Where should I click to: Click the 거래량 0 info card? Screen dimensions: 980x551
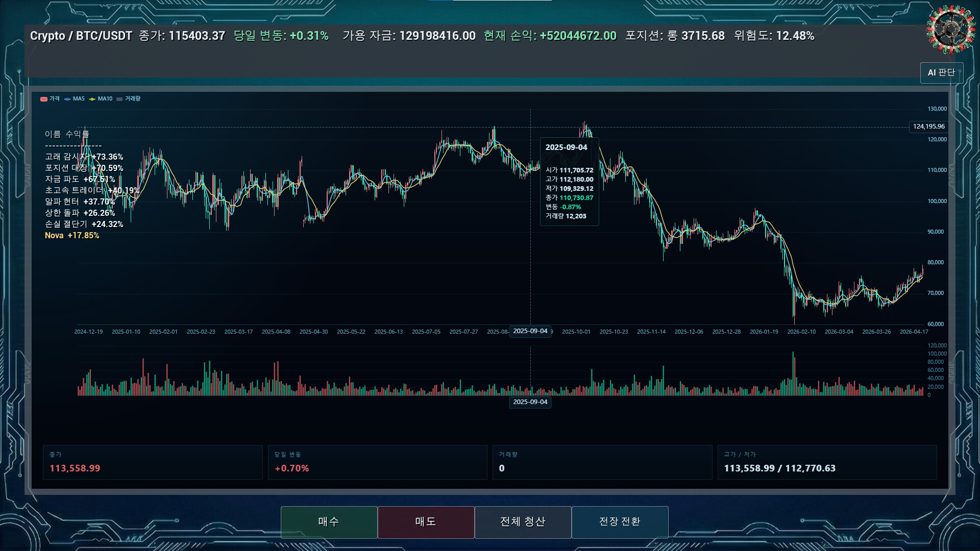pyautogui.click(x=602, y=462)
